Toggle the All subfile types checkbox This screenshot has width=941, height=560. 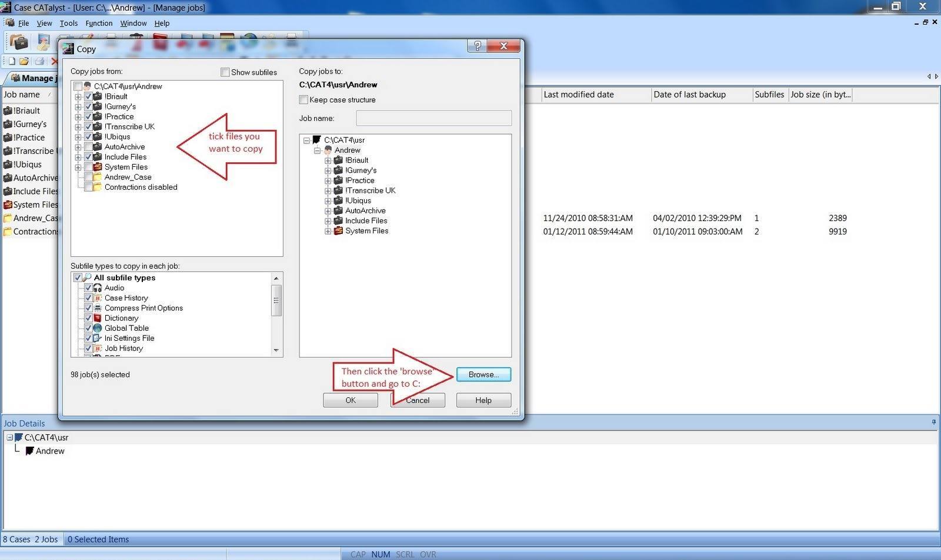tap(78, 277)
